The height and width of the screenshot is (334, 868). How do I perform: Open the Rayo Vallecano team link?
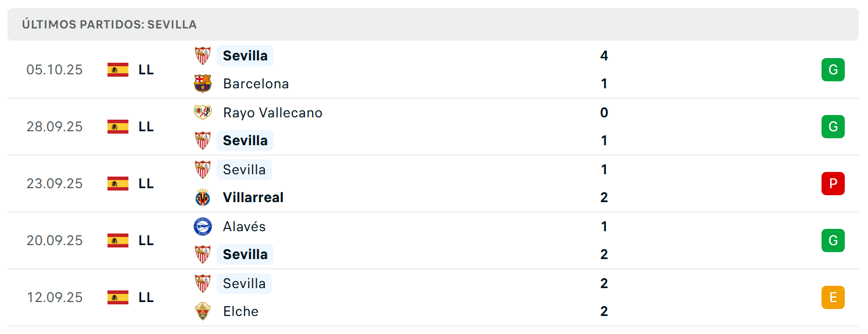(x=272, y=113)
